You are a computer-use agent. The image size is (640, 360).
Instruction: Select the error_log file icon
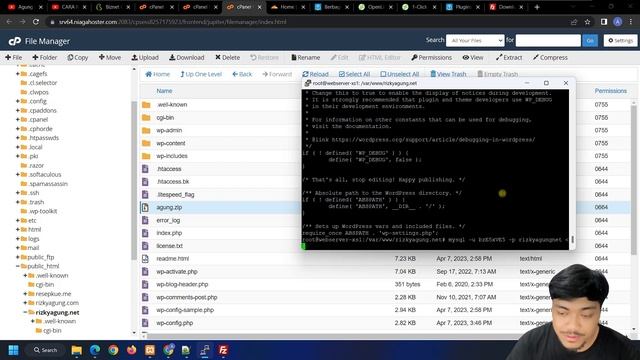(145, 220)
